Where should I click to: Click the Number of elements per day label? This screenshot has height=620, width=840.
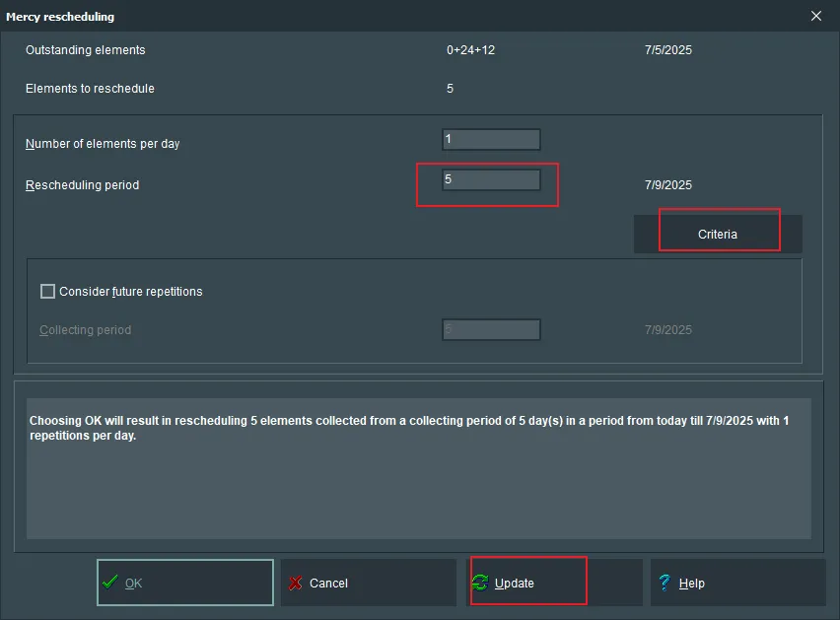(x=103, y=144)
